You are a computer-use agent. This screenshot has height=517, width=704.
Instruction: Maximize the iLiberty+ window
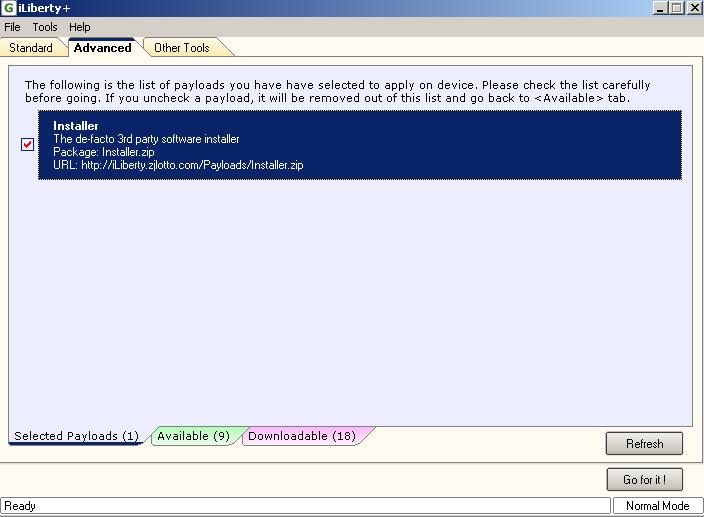(x=677, y=8)
